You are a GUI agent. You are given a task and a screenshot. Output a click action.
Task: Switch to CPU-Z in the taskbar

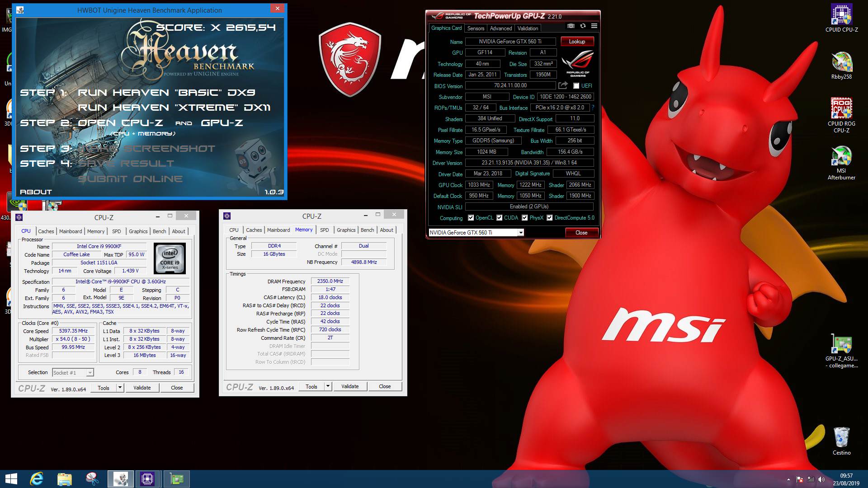tap(148, 479)
